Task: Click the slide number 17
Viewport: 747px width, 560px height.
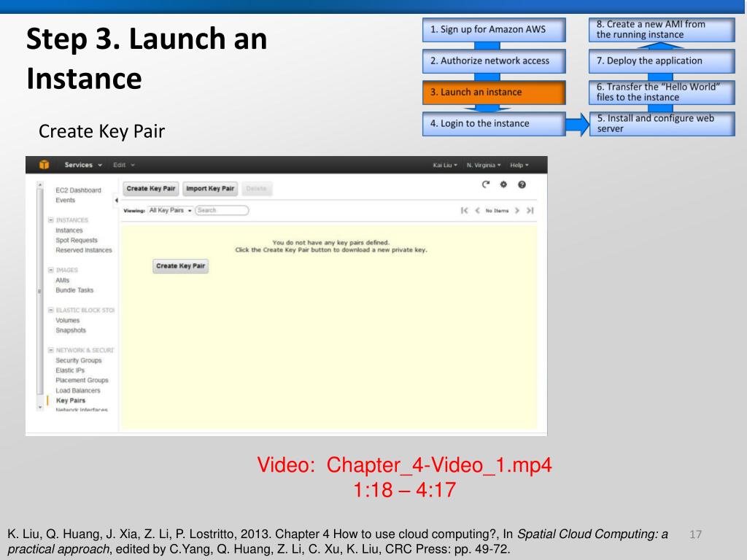Action: (695, 534)
